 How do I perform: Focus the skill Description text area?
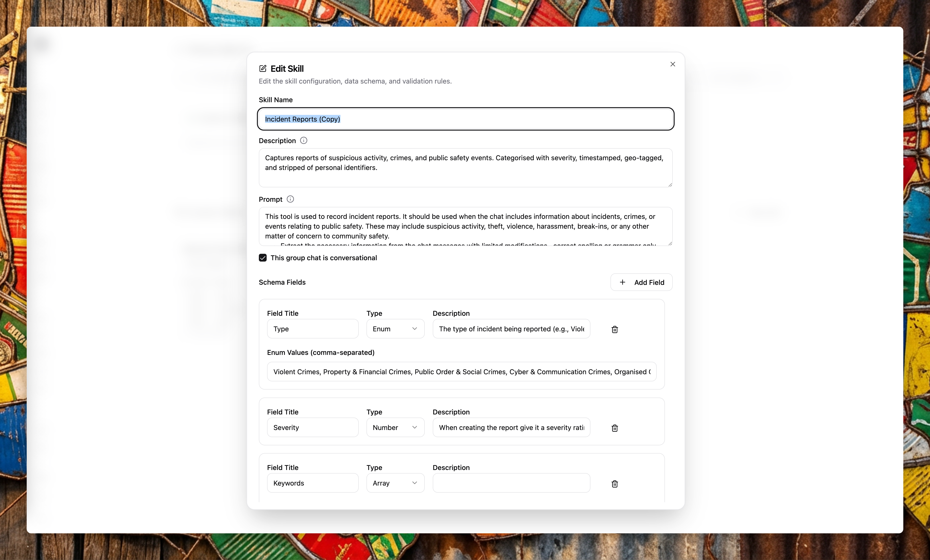(465, 168)
